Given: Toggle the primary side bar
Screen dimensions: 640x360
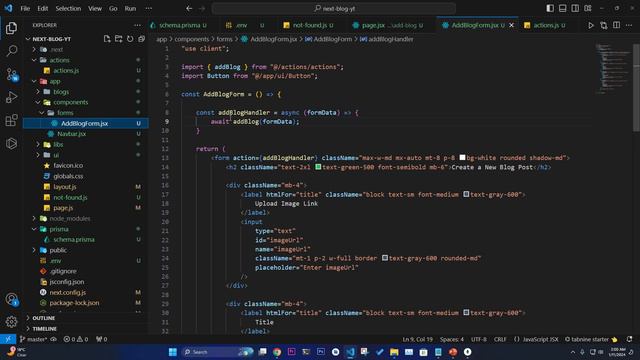Looking at the screenshot, I should (x=550, y=8).
